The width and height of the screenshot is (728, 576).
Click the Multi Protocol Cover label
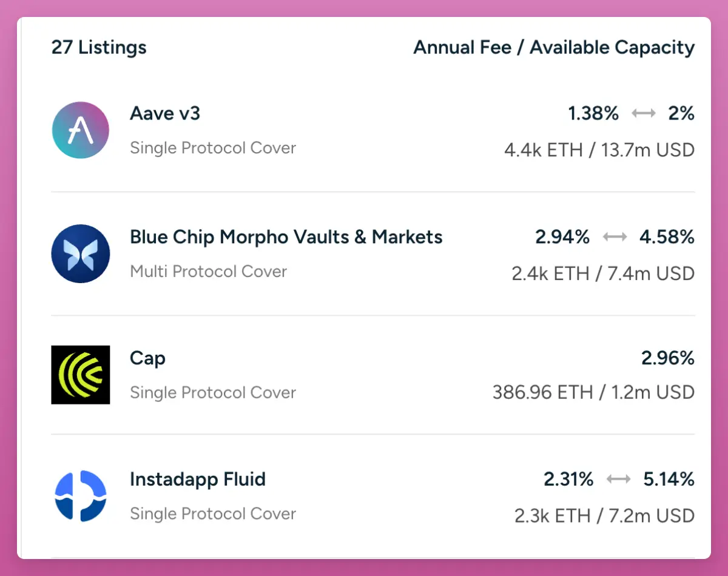(x=208, y=271)
